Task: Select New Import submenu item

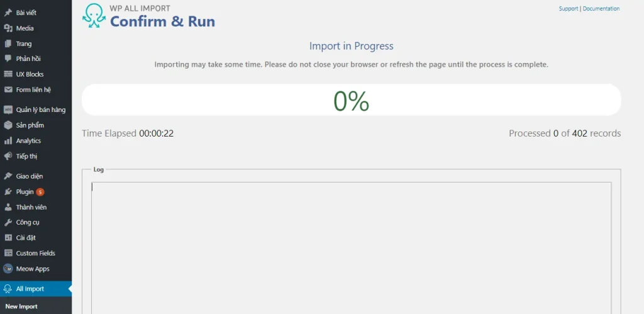Action: pos(21,306)
